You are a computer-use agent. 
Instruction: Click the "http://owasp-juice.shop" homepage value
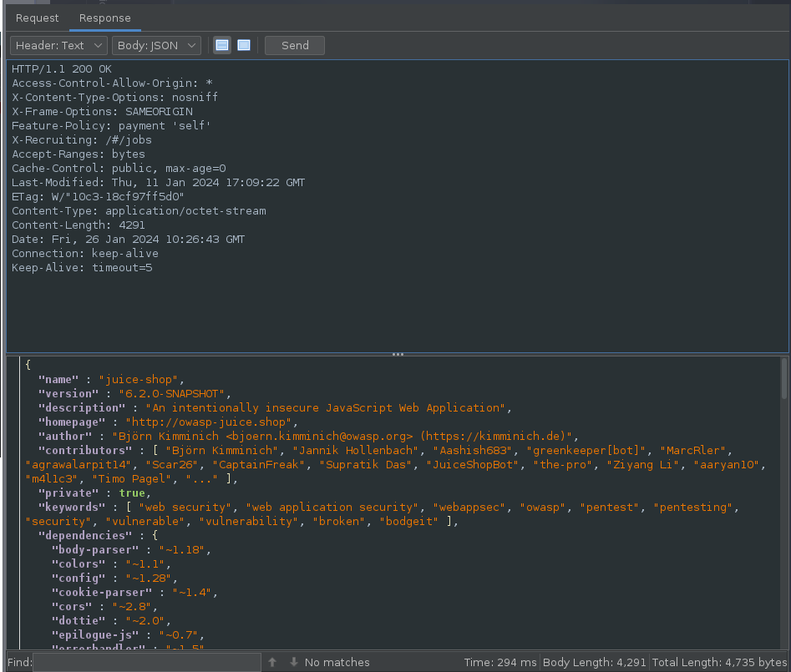tap(208, 422)
